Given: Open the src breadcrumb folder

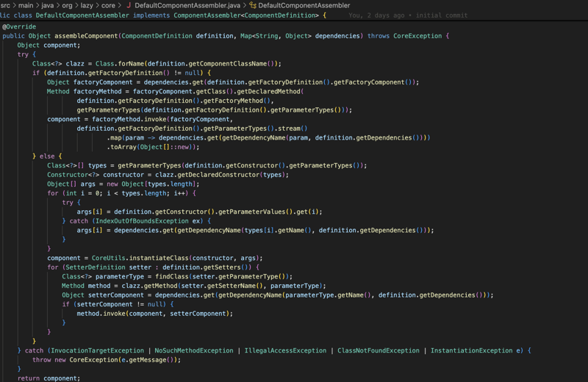Looking at the screenshot, I should [x=5, y=5].
